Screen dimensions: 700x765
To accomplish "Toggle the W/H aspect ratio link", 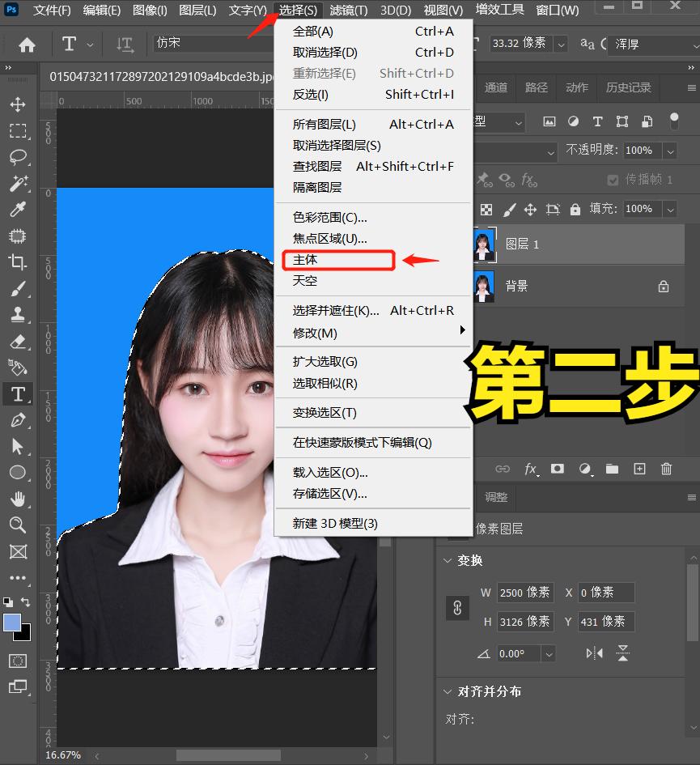I will tap(457, 606).
